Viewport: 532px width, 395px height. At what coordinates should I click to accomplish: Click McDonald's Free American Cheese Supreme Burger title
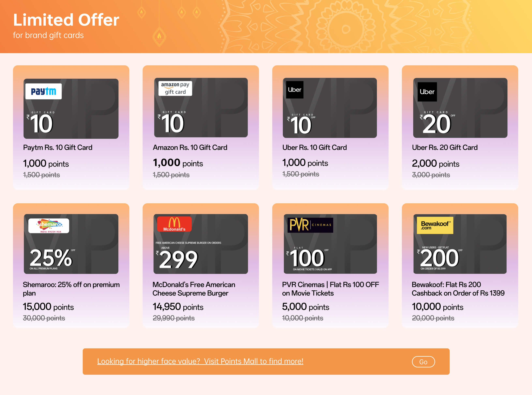[x=194, y=289]
